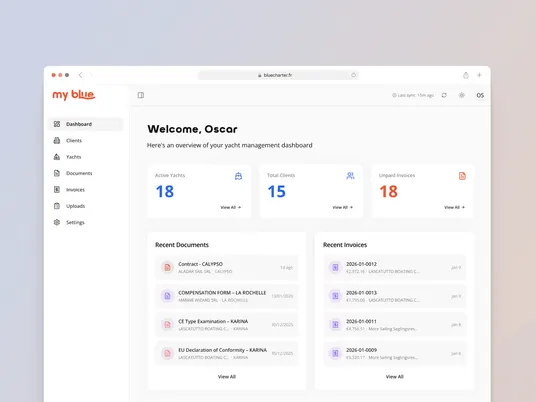The height and width of the screenshot is (402, 536).
Task: Open invoice 2026-01-0009
Action: click(x=395, y=353)
